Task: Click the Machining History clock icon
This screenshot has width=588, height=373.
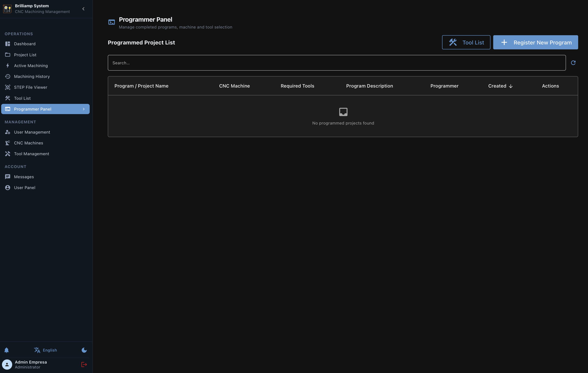Action: [7, 77]
